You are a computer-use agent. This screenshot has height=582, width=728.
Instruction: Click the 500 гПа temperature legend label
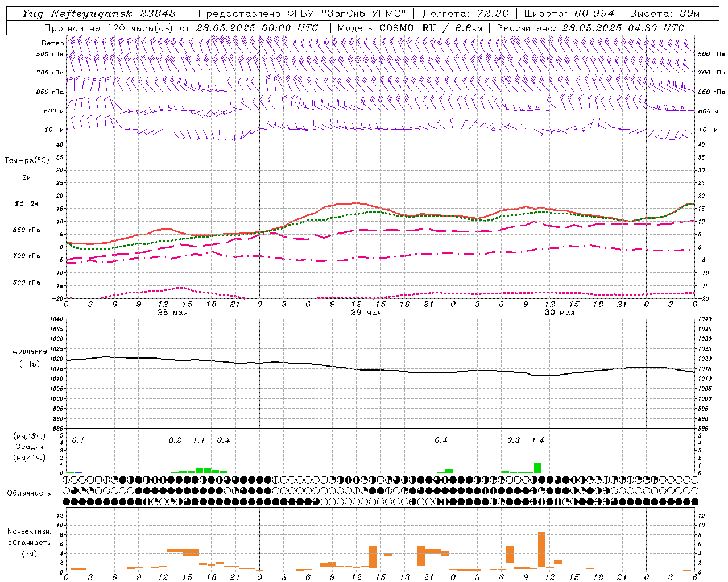coord(27,282)
